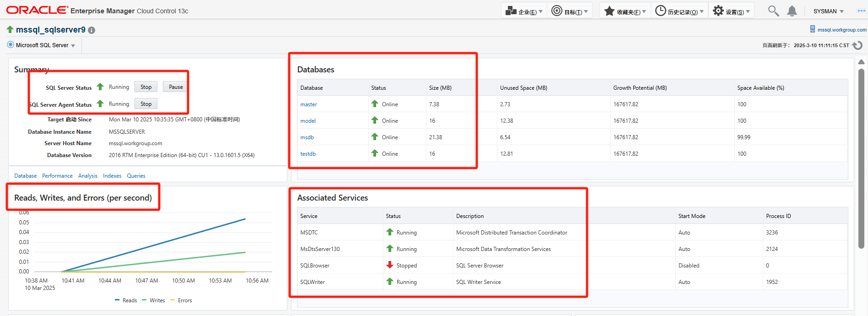Stop the SQL Server service
The width and height of the screenshot is (868, 316).
[146, 87]
